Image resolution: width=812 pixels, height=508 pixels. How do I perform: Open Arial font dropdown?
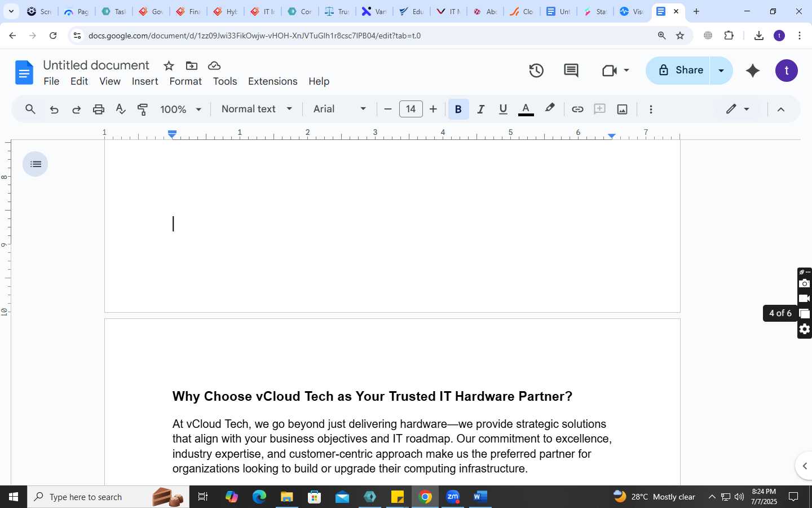(x=340, y=110)
